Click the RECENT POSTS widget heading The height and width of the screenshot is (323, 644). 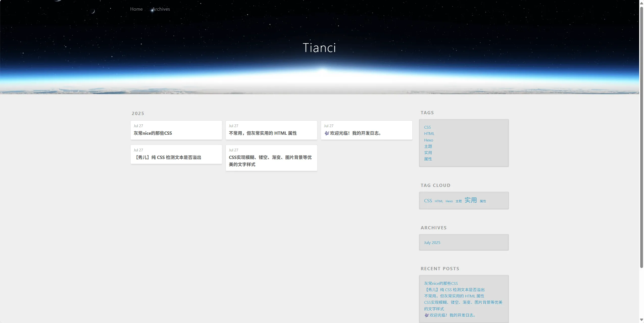coord(440,269)
